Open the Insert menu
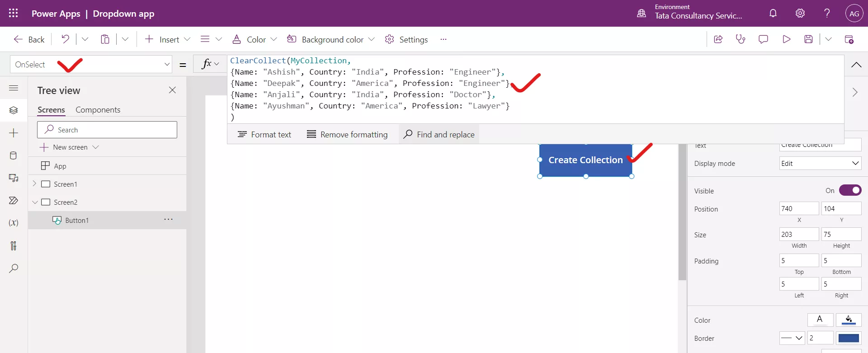The image size is (868, 353). (167, 39)
